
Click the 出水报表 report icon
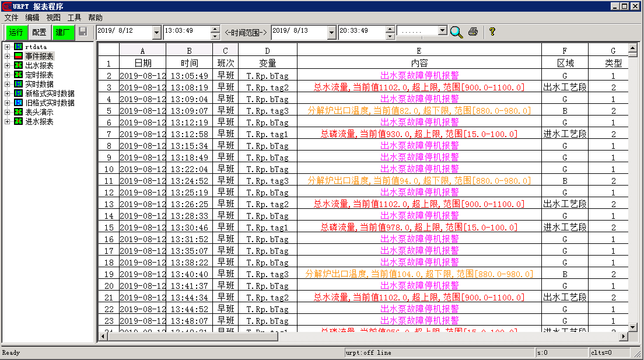[x=19, y=65]
